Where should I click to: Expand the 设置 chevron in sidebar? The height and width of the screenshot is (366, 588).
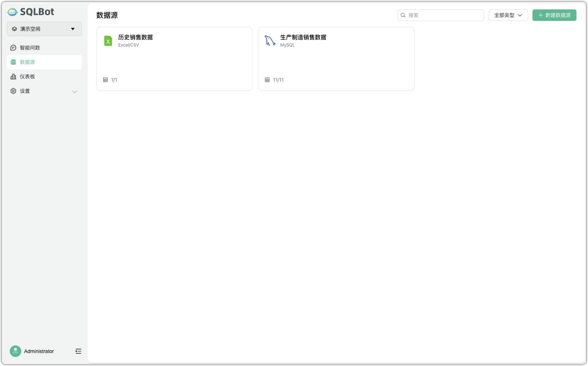tap(75, 92)
